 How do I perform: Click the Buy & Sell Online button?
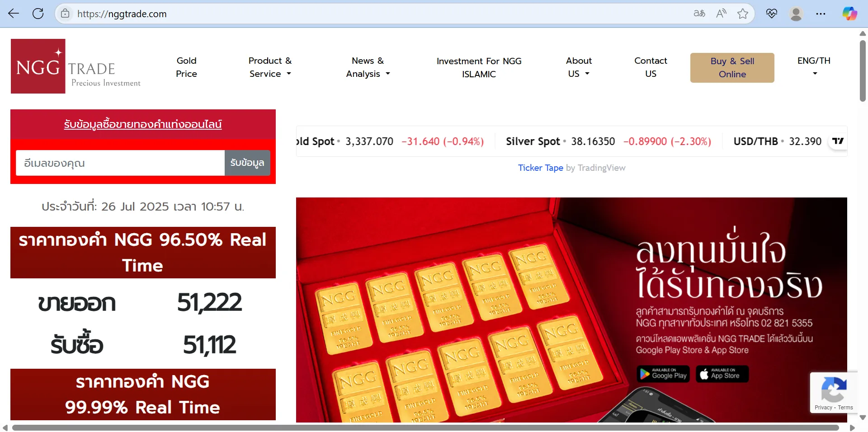click(732, 68)
